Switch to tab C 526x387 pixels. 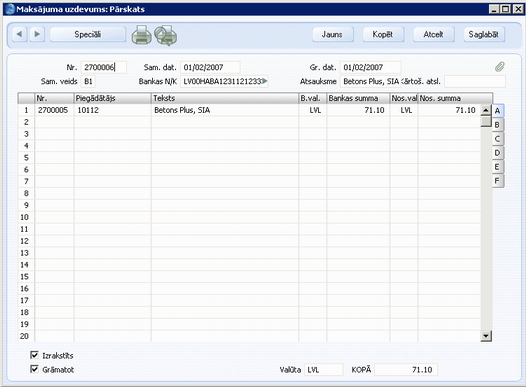(x=497, y=139)
